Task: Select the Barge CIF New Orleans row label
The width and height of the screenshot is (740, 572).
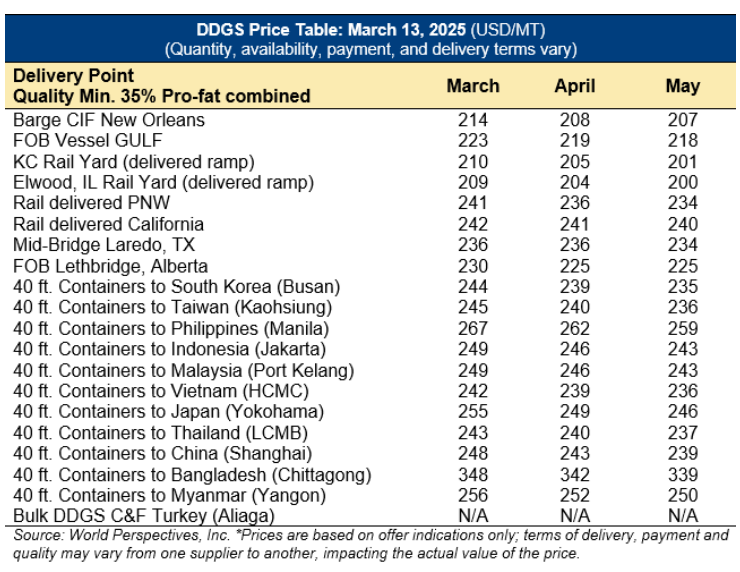Action: pyautogui.click(x=109, y=120)
